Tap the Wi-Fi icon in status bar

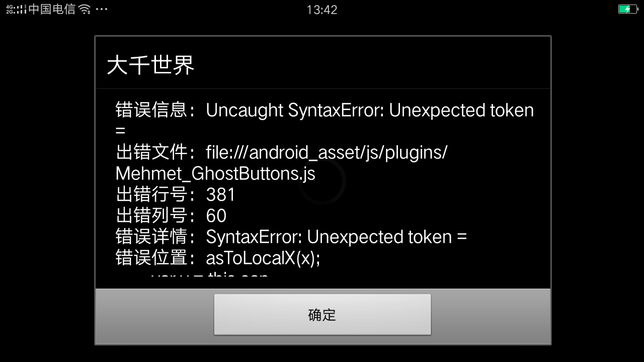(85, 9)
